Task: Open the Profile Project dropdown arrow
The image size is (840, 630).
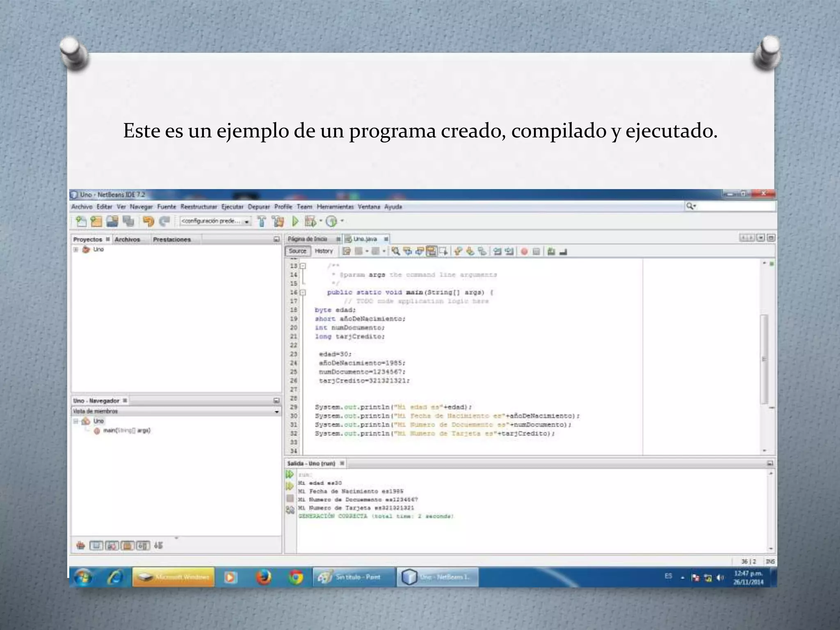Action: (342, 221)
